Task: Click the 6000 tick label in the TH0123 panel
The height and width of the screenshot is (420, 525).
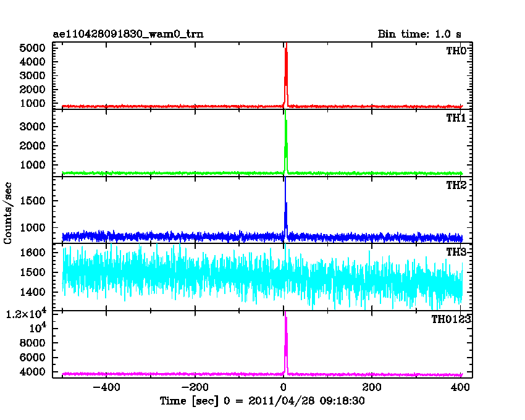Action: (33, 358)
